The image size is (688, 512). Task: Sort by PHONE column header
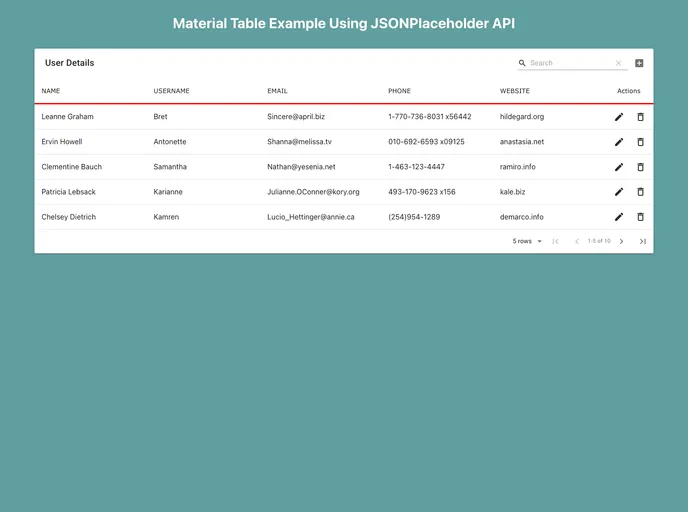point(399,91)
